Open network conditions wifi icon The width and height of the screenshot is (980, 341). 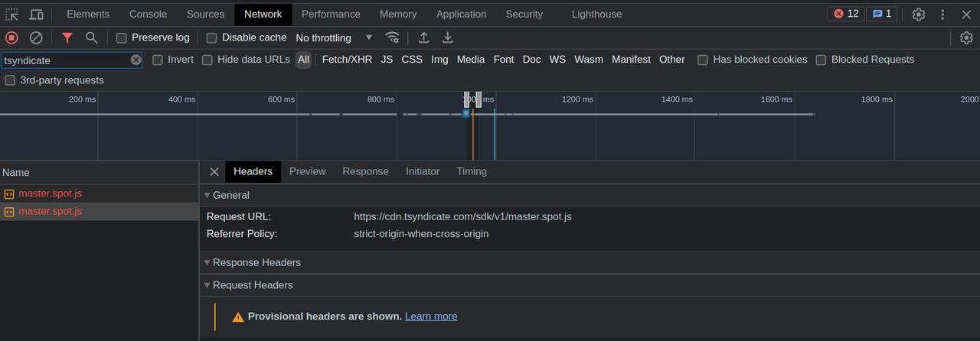click(x=392, y=37)
